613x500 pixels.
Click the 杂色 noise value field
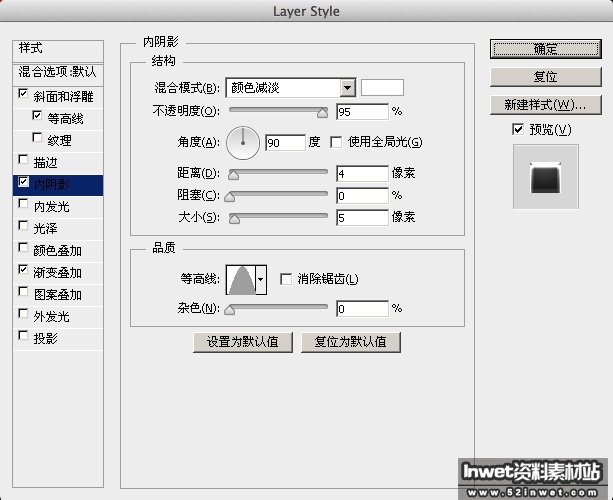click(x=362, y=309)
